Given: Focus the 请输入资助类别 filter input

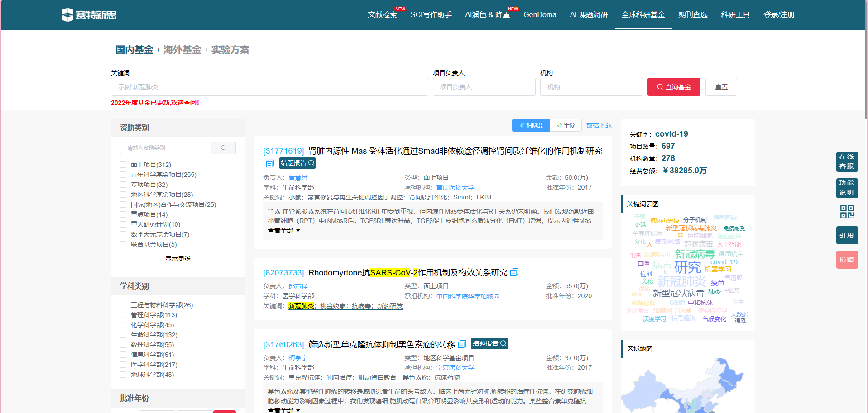Looking at the screenshot, I should pos(165,148).
